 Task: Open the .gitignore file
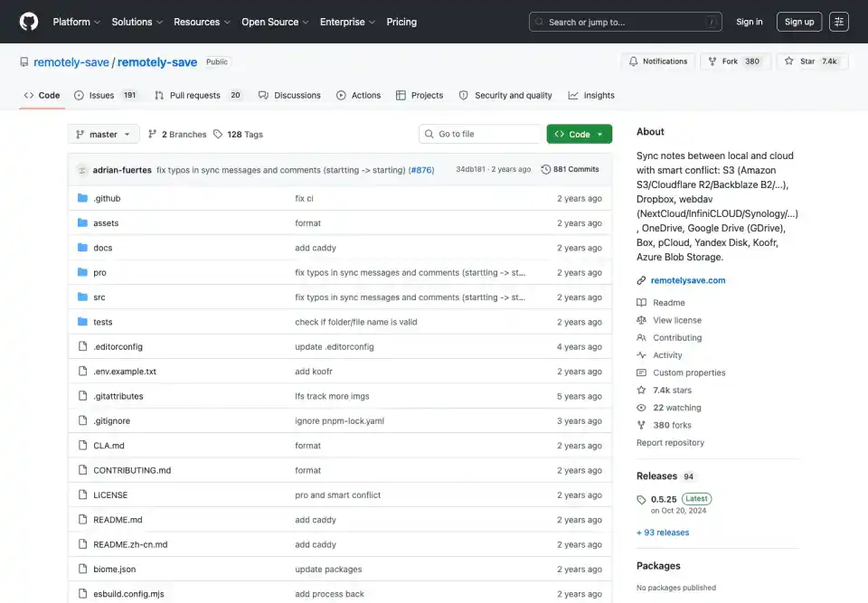[x=112, y=420]
